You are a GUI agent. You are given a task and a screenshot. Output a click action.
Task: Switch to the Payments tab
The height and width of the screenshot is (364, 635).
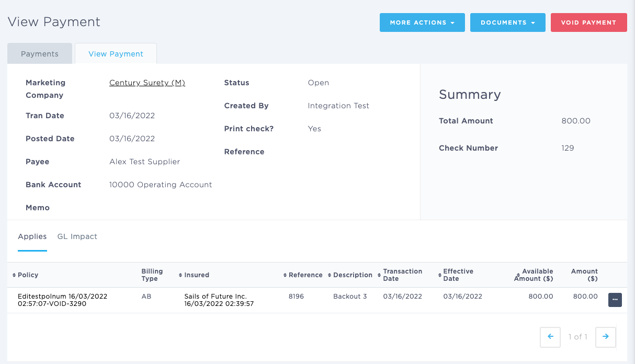point(40,54)
